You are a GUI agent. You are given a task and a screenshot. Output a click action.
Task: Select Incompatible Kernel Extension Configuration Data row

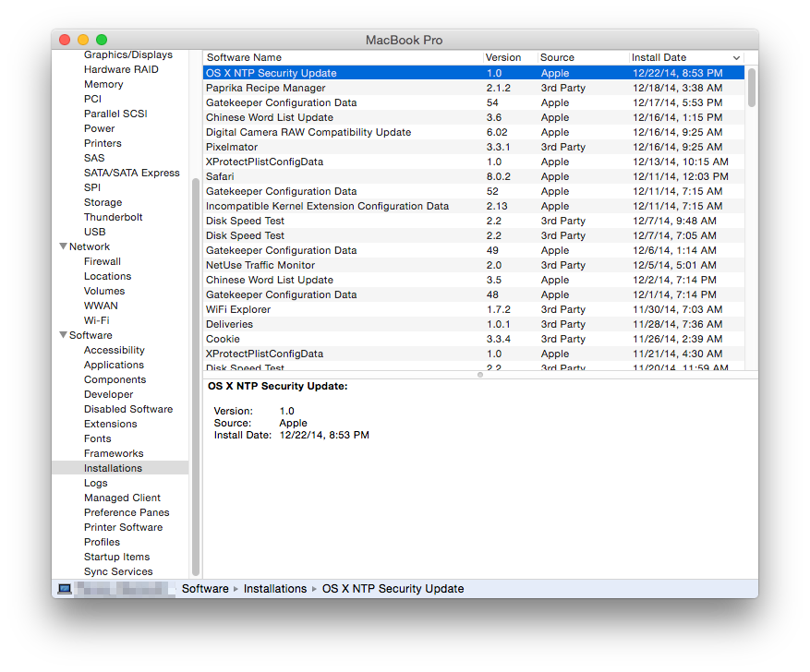coord(474,206)
